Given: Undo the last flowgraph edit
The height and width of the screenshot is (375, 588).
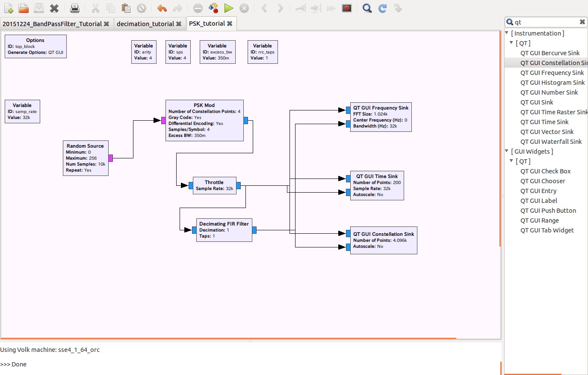Looking at the screenshot, I should tap(162, 8).
